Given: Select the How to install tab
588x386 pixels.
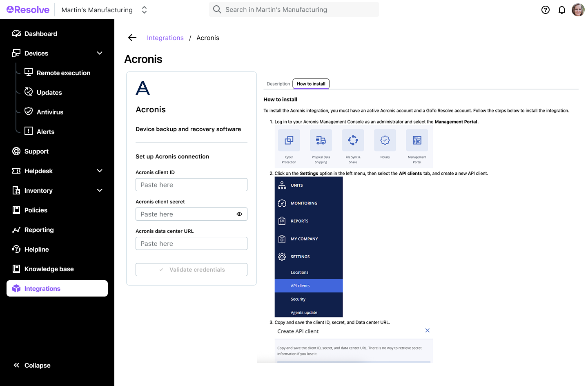Looking at the screenshot, I should click(311, 84).
